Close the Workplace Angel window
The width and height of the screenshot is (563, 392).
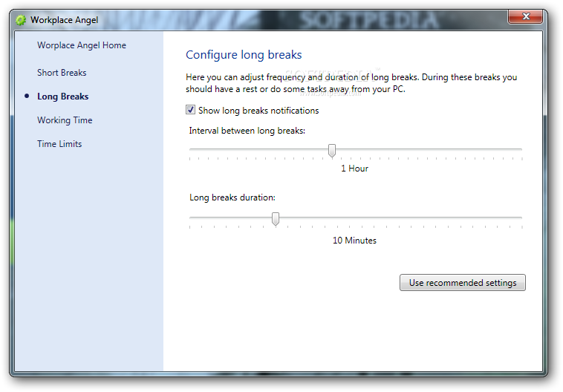pyautogui.click(x=525, y=16)
